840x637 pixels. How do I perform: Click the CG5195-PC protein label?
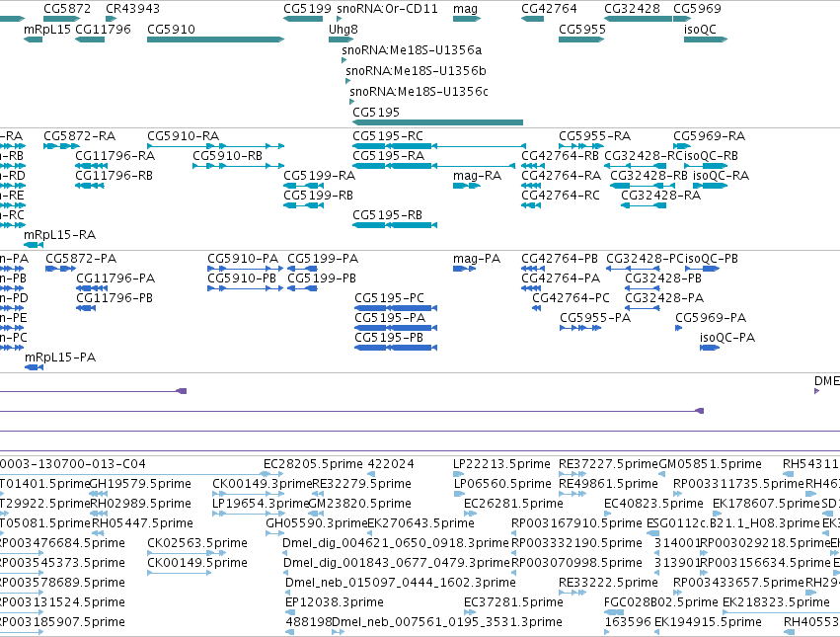click(x=390, y=298)
